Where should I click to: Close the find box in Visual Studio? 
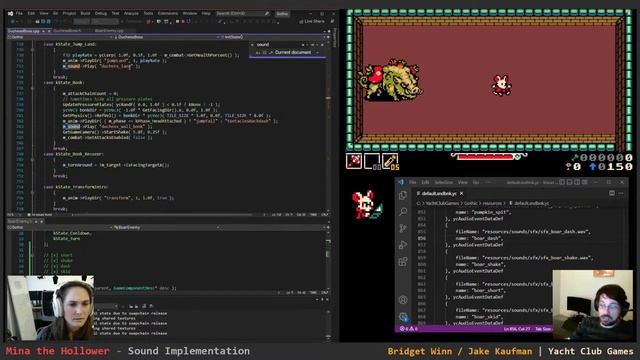coord(322,44)
